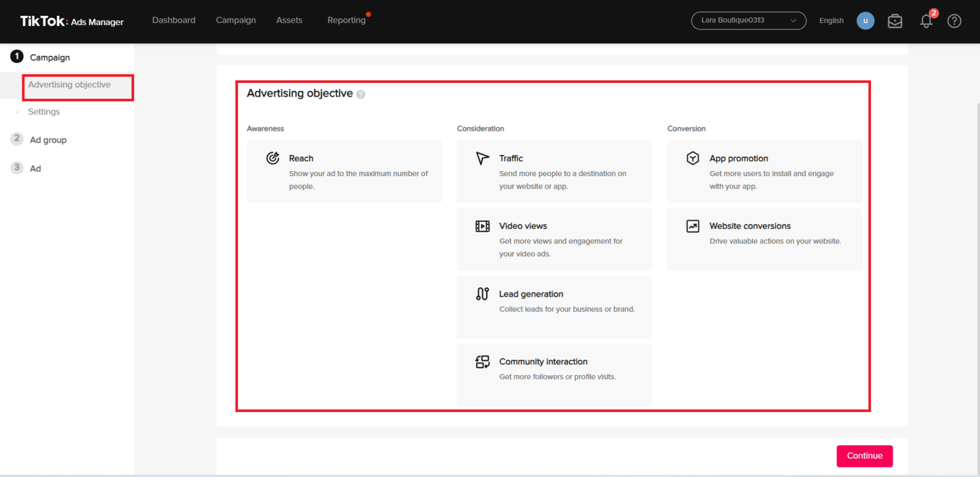Jump to the Ad group step

click(x=48, y=140)
